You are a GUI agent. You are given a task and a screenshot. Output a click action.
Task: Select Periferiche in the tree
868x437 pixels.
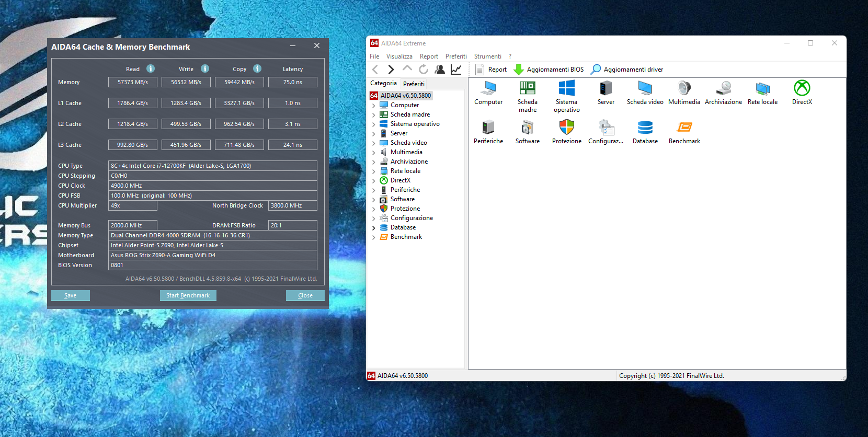pyautogui.click(x=405, y=190)
